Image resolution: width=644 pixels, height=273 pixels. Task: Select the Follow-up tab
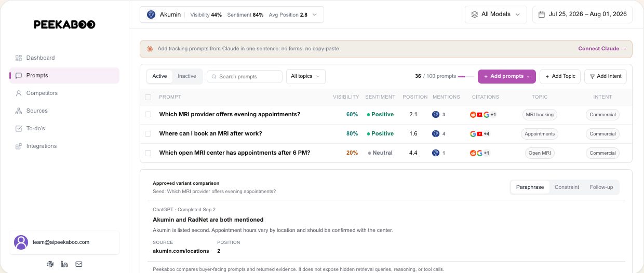coord(601,187)
